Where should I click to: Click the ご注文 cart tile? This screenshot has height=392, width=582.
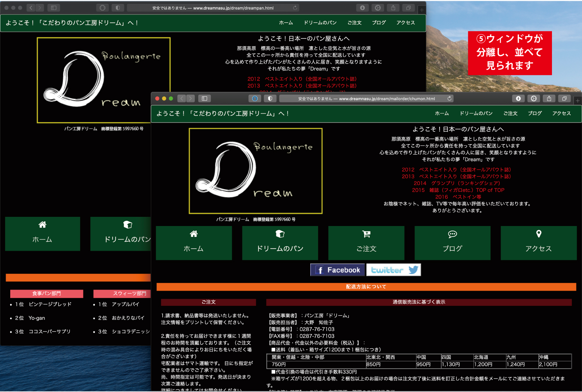tap(366, 243)
